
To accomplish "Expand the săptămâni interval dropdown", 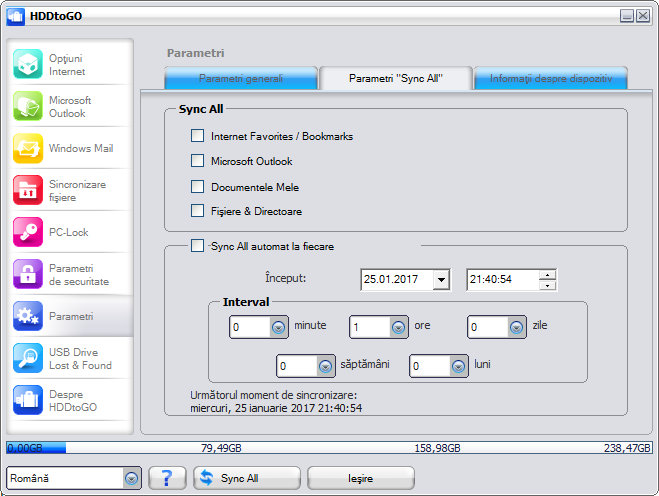I will pyautogui.click(x=325, y=366).
